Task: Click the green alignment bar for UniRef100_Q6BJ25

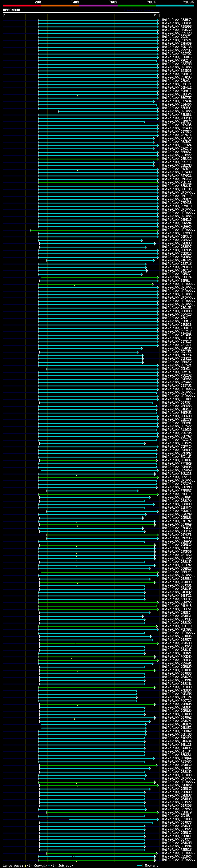Action: point(98,159)
